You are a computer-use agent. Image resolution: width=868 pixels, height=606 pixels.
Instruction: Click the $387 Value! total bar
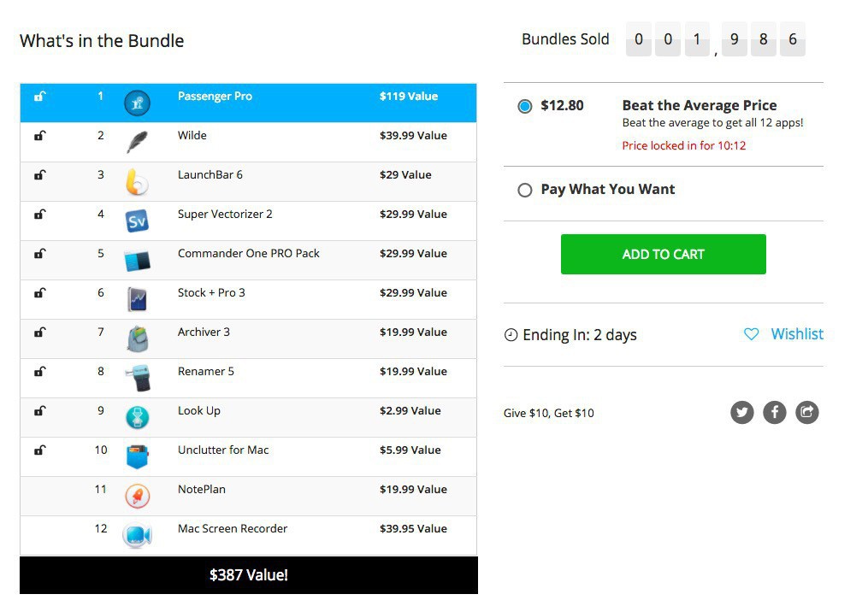coord(249,575)
